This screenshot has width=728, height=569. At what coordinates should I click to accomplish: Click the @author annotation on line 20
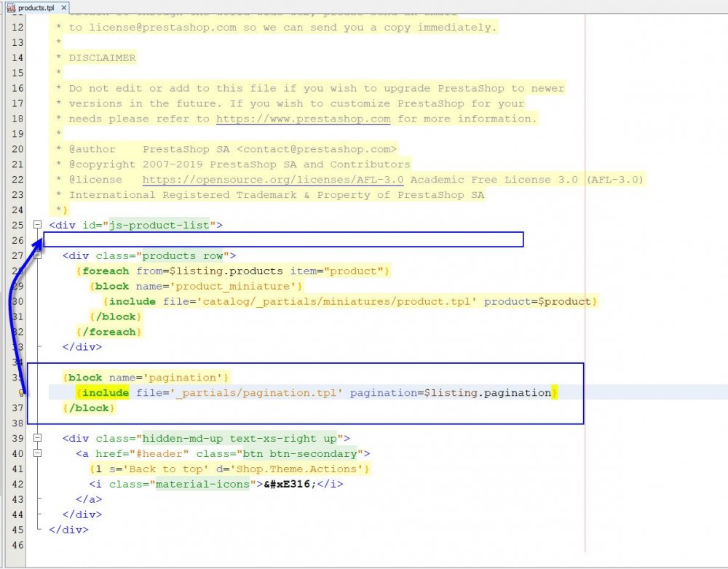pos(92,149)
